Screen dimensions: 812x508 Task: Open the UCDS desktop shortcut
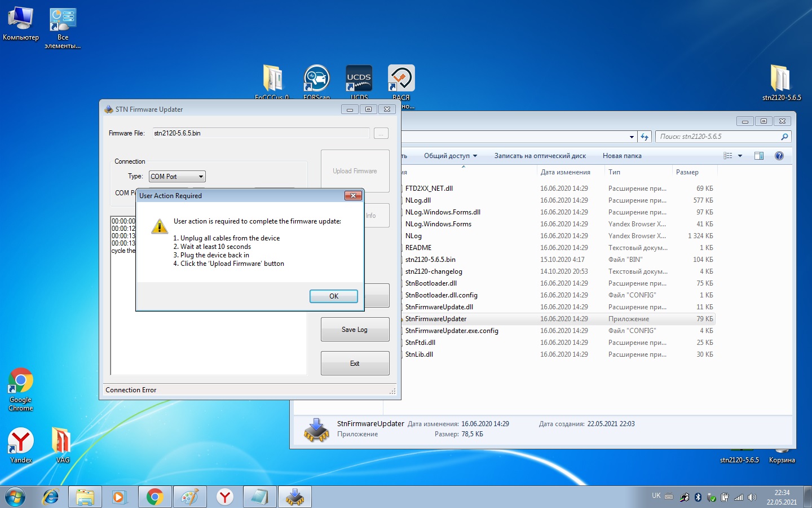coord(359,79)
